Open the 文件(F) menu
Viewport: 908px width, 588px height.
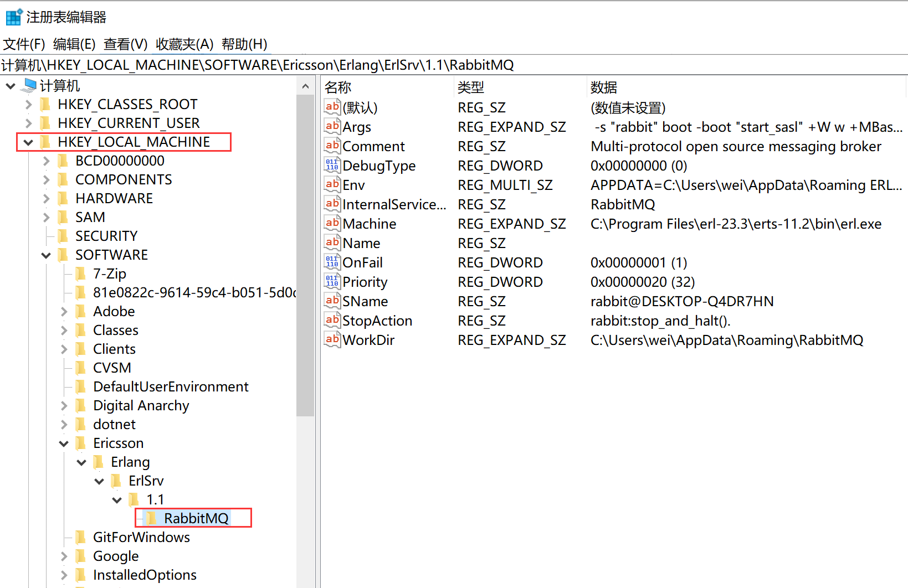click(x=24, y=44)
